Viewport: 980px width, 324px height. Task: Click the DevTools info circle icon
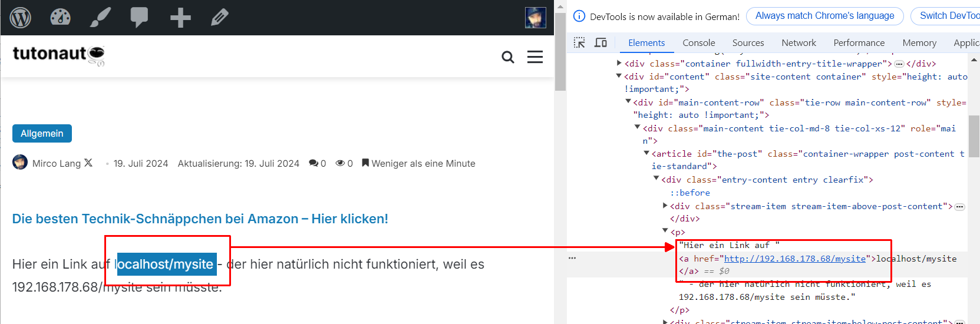tap(579, 16)
